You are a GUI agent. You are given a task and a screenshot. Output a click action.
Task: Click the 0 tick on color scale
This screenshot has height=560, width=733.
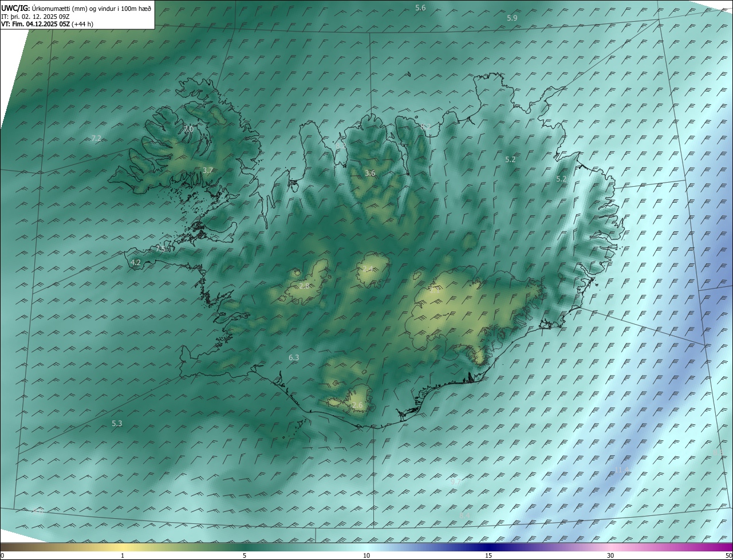(2, 555)
